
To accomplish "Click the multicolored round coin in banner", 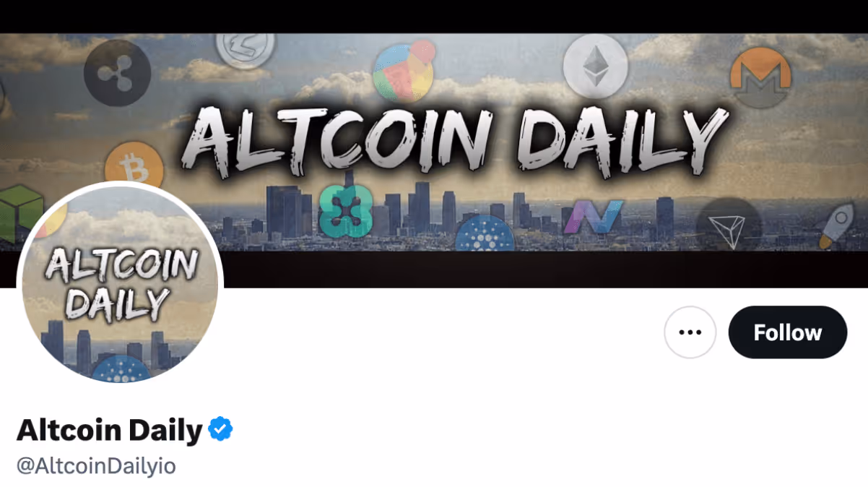I will (x=403, y=71).
